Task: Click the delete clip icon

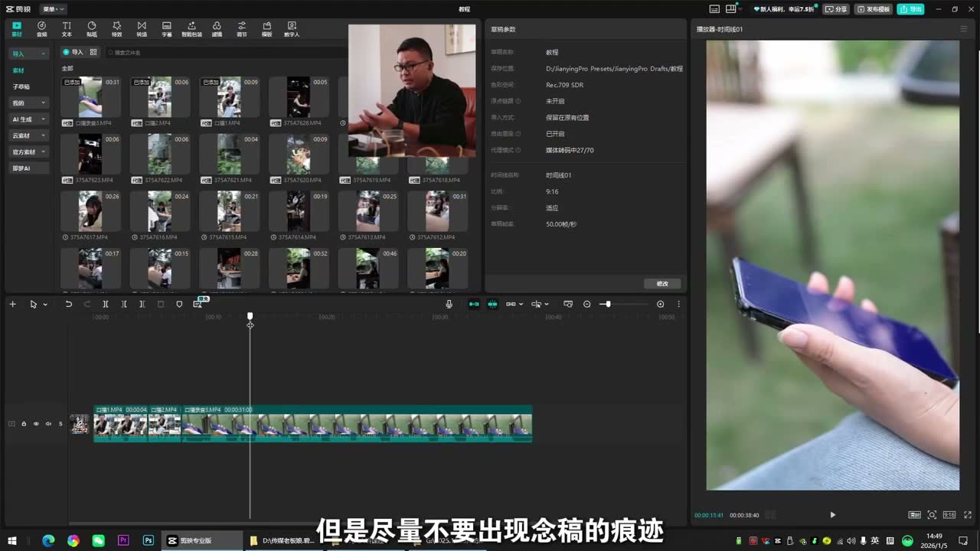Action: point(161,304)
